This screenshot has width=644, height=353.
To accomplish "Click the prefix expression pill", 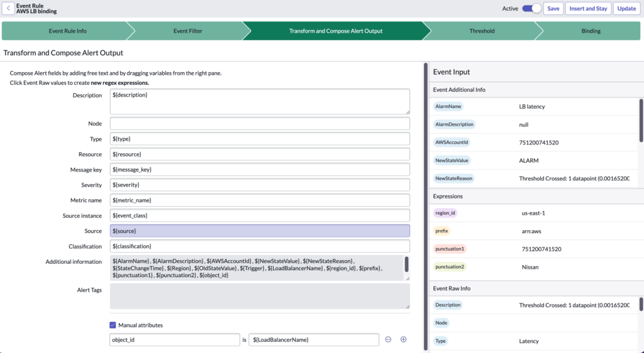I will tap(442, 231).
